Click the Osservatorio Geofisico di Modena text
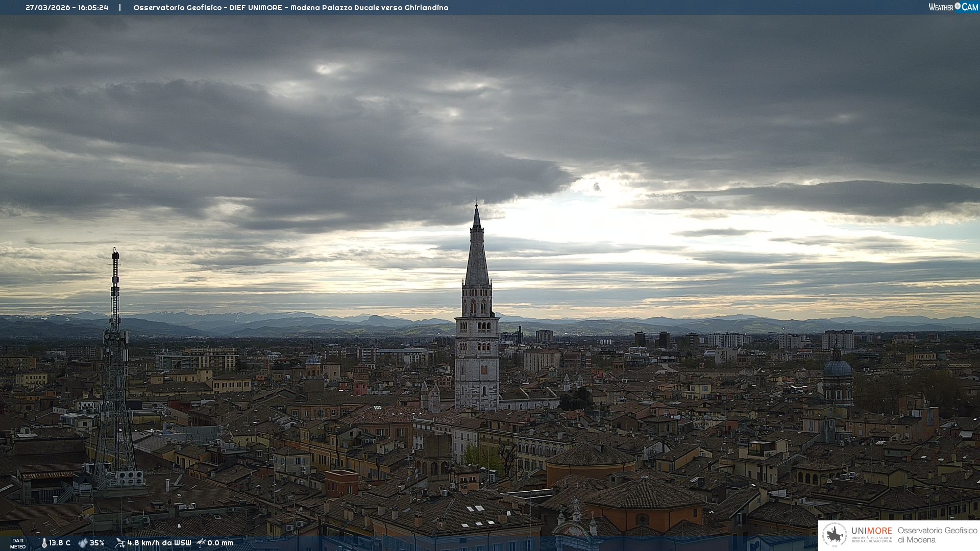The height and width of the screenshot is (551, 980). (937, 535)
